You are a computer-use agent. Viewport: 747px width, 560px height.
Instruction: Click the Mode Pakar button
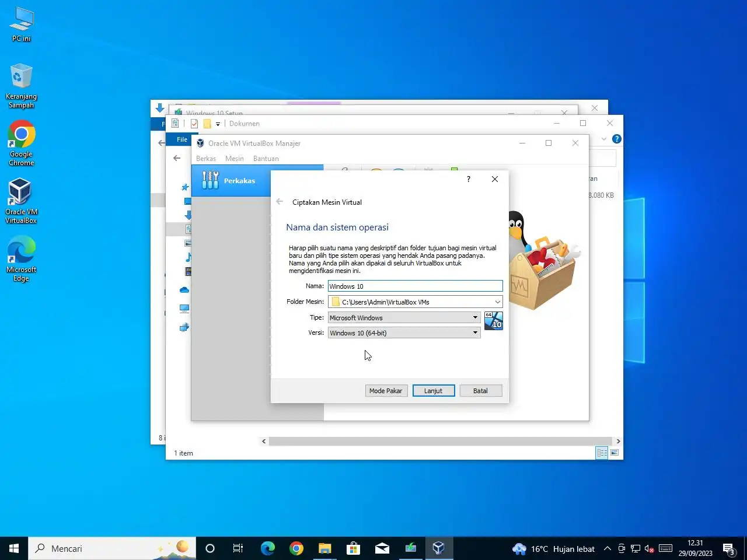[x=386, y=391]
